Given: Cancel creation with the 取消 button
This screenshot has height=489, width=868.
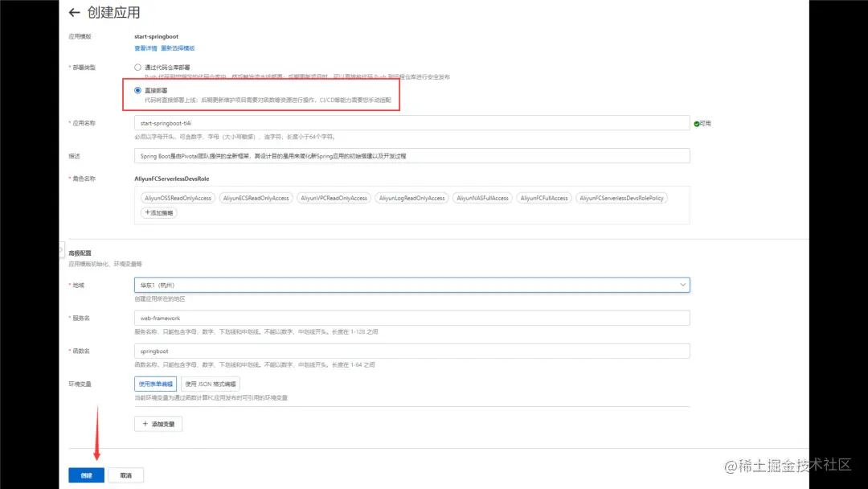Looking at the screenshot, I should (x=126, y=475).
